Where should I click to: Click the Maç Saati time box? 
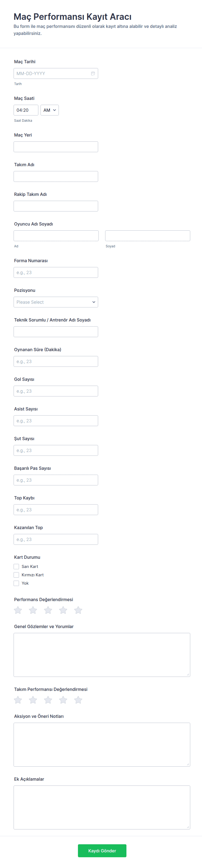[x=26, y=110]
